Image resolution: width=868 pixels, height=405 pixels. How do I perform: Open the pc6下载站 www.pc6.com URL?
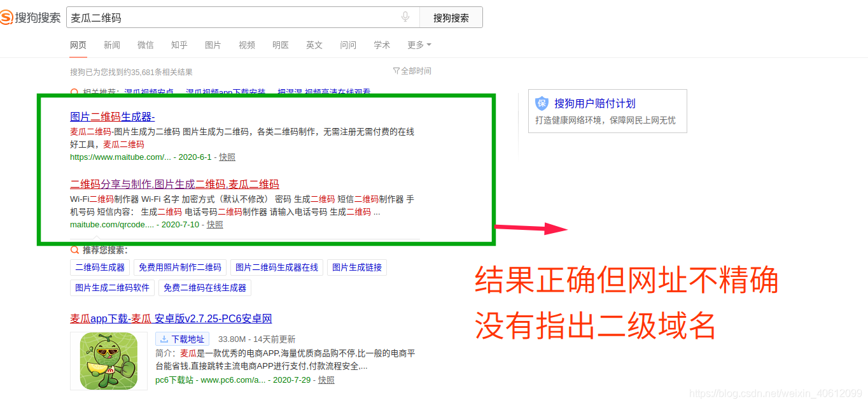click(211, 380)
